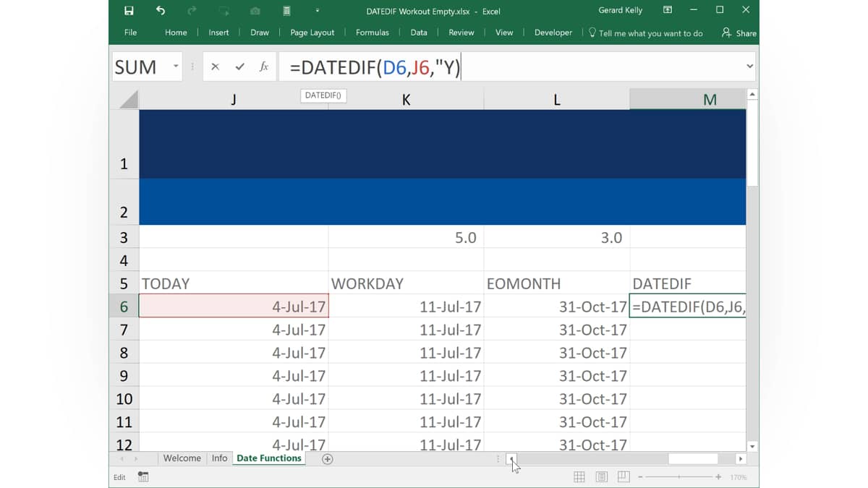The width and height of the screenshot is (868, 488).
Task: Open Ribbon Display Options in title bar
Action: point(668,10)
